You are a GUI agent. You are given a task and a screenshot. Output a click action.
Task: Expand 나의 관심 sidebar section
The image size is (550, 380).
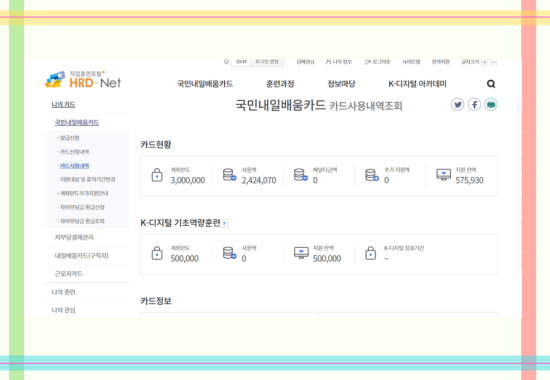point(63,310)
